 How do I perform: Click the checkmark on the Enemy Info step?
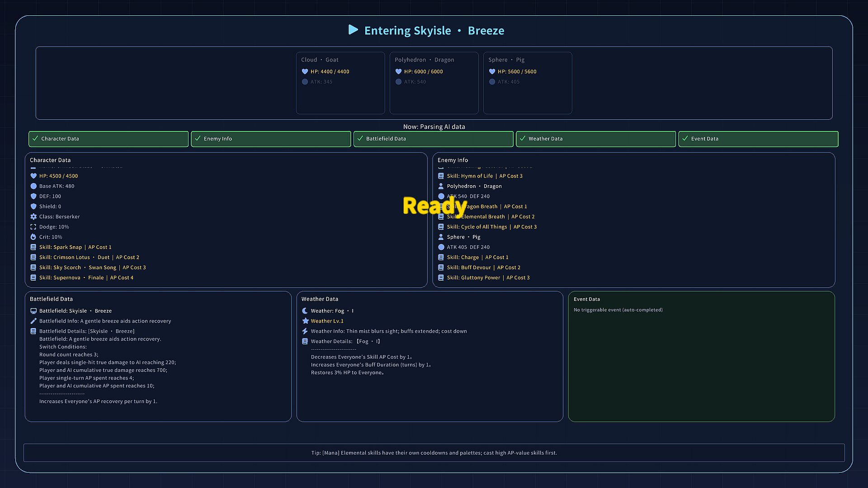pyautogui.click(x=198, y=139)
